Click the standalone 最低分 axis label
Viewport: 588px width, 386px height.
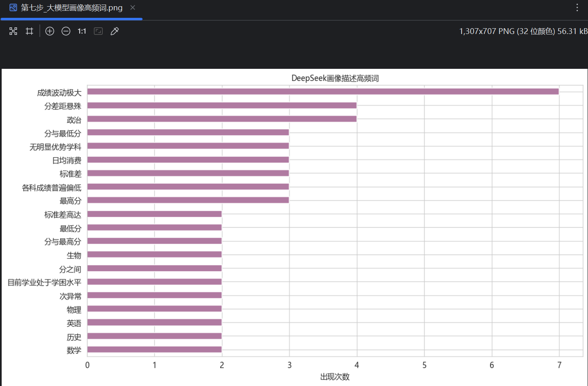70,228
